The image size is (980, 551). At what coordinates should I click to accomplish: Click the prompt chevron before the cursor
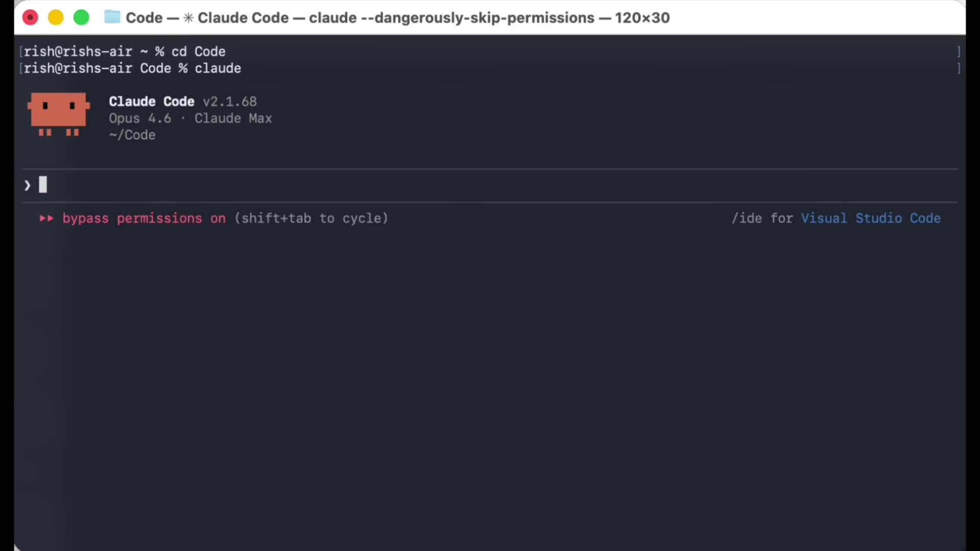[27, 186]
